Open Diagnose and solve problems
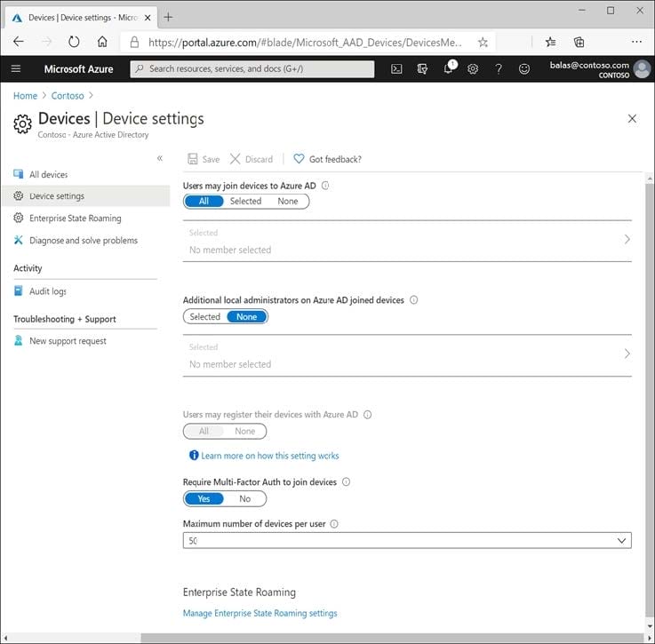The image size is (655, 644). click(x=85, y=240)
